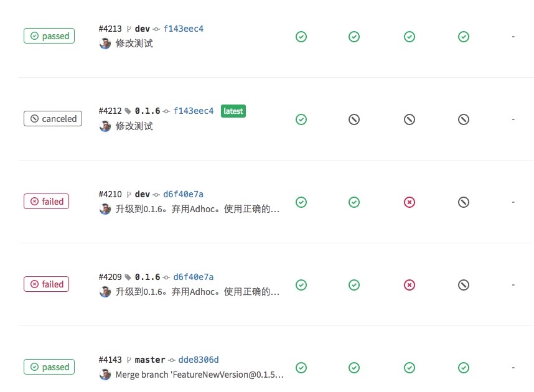Viewport: 534px width, 392px height.
Task: Click the failed stage icon on pipeline #4209
Action: (x=409, y=284)
